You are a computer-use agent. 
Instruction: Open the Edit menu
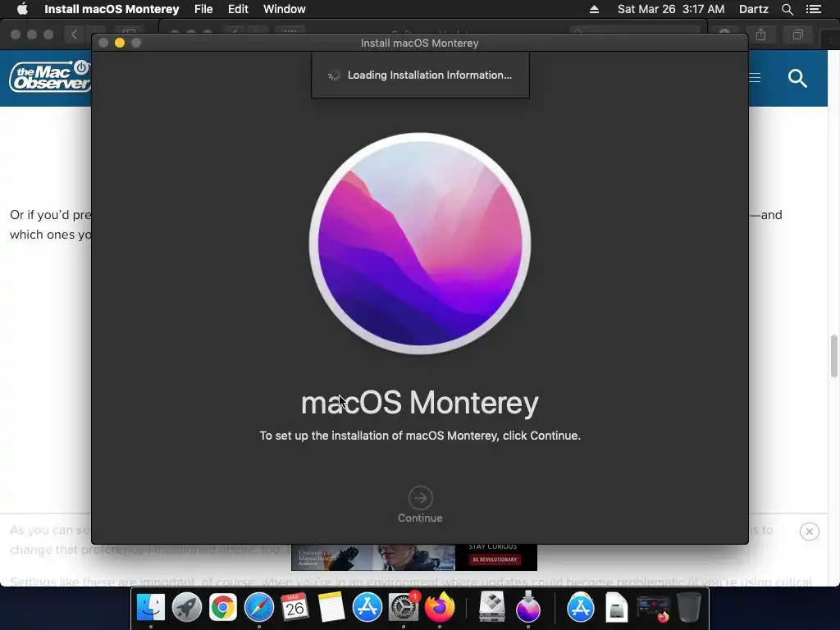tap(238, 9)
